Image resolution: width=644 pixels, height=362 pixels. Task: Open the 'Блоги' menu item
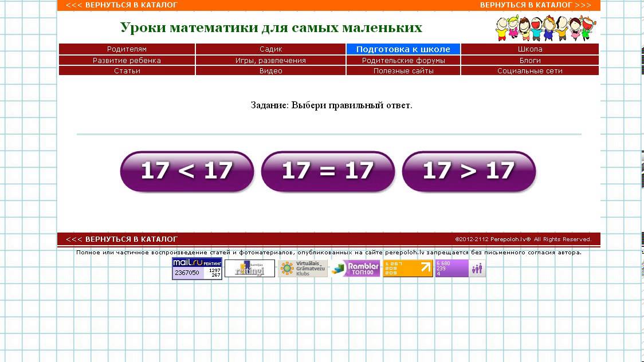pos(530,60)
